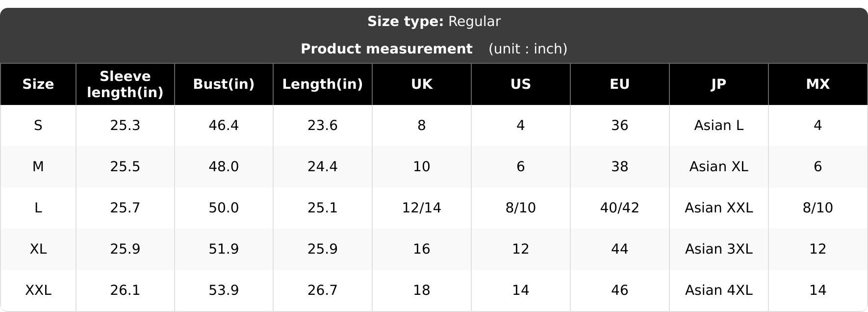Image resolution: width=868 pixels, height=312 pixels.
Task: Select the Product measurement title
Action: coord(386,49)
